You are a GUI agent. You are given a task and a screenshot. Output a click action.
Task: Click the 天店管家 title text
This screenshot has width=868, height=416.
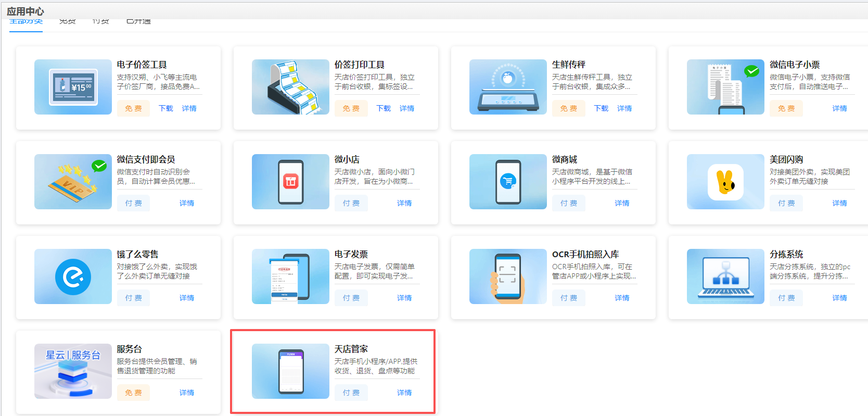[351, 349]
